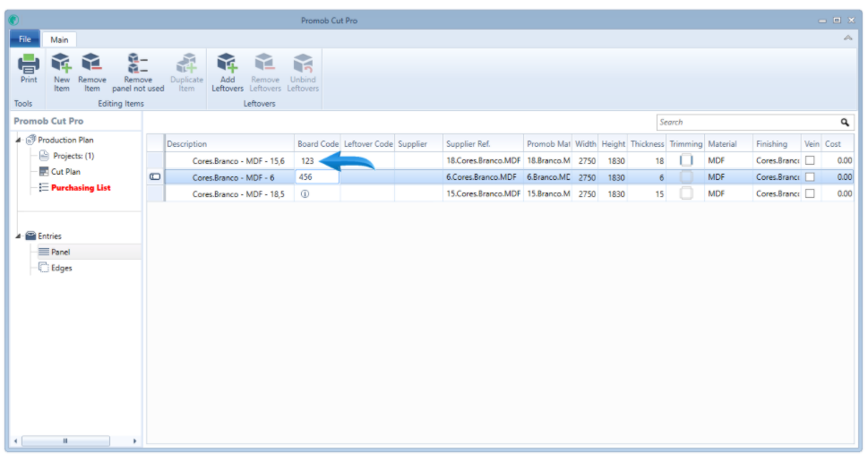Sort by Board Code column header
The width and height of the screenshot is (868, 454).
tap(317, 144)
